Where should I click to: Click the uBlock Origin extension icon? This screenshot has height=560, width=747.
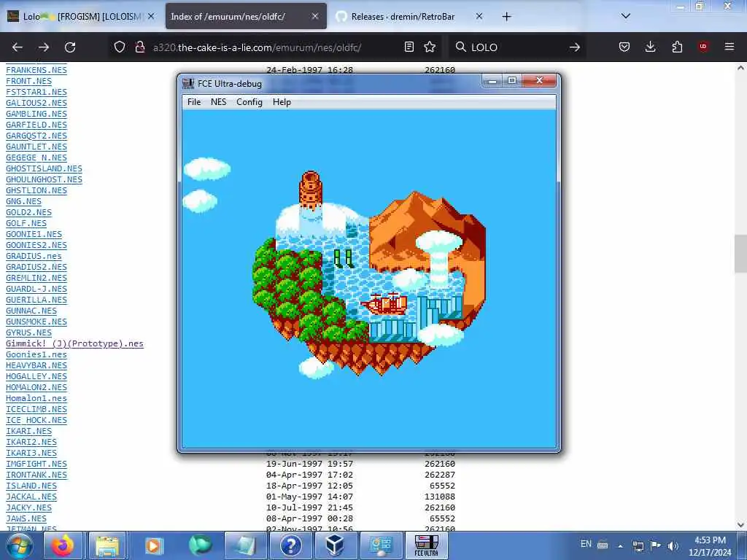(x=703, y=47)
